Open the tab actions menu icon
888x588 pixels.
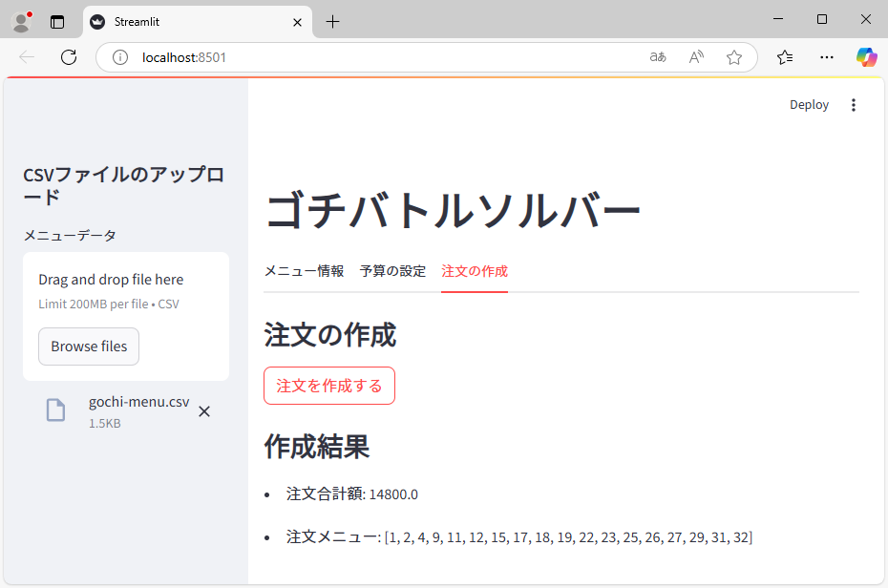coord(57,22)
